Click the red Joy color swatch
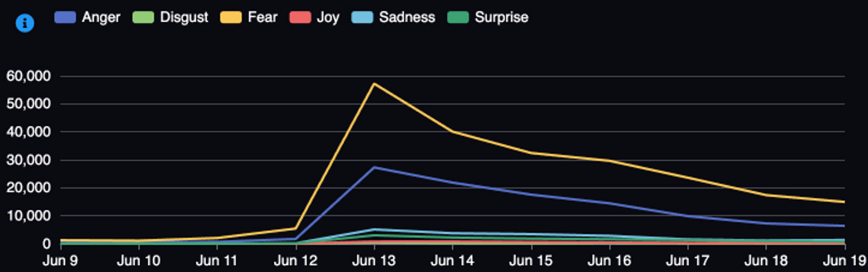Image resolution: width=868 pixels, height=272 pixels. [300, 17]
